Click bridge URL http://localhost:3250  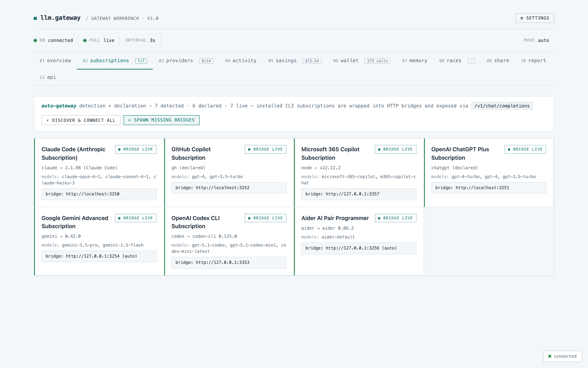tap(99, 194)
